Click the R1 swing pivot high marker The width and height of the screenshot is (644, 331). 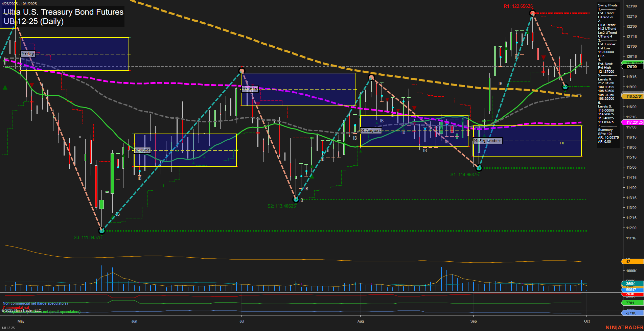(x=532, y=13)
